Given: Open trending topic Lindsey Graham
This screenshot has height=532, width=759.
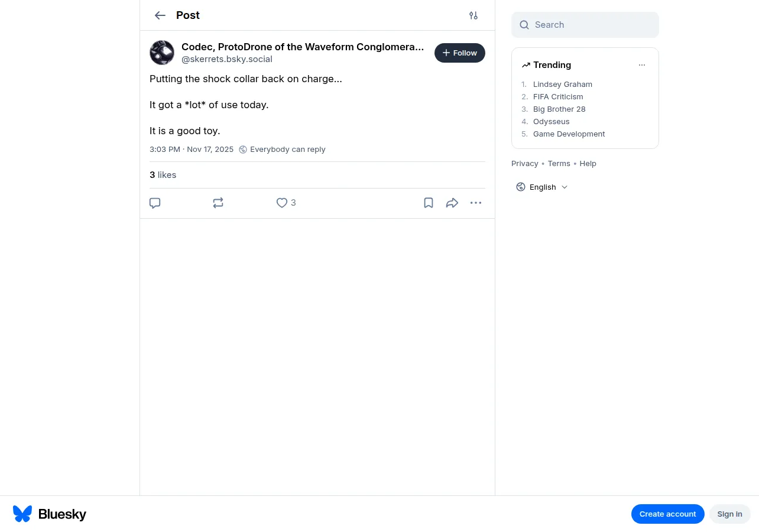Looking at the screenshot, I should click(563, 84).
